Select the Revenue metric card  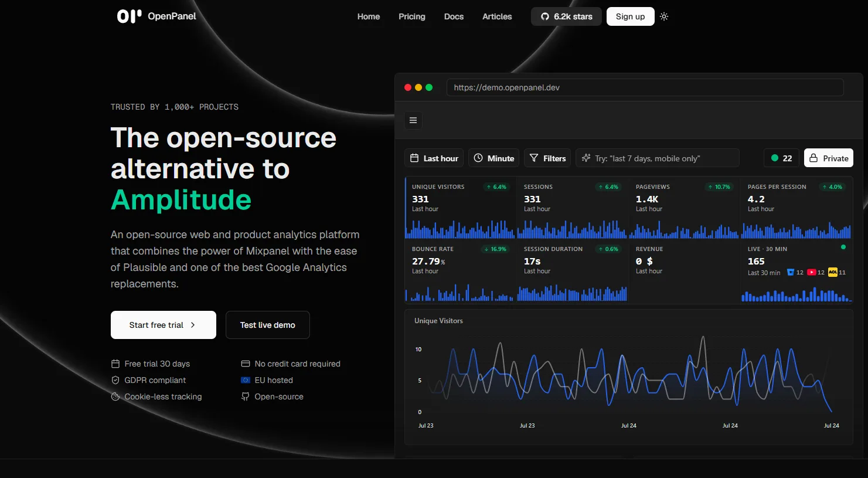[x=685, y=271]
